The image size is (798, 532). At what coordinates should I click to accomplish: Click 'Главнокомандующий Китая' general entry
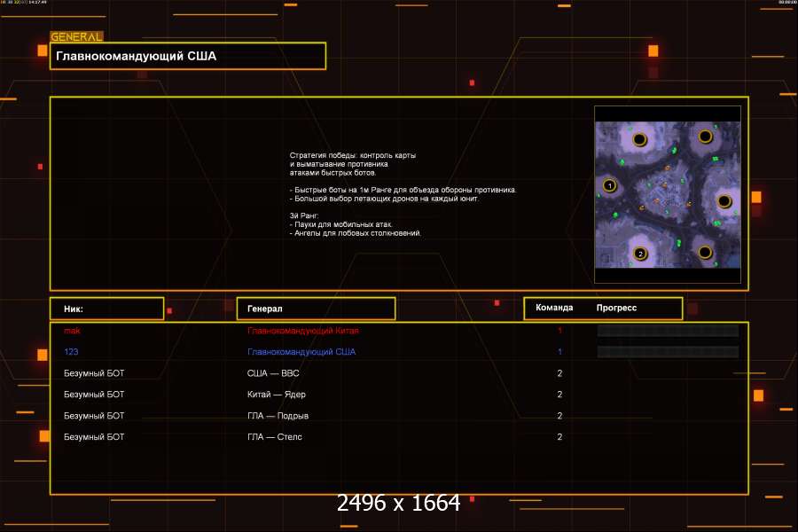303,331
